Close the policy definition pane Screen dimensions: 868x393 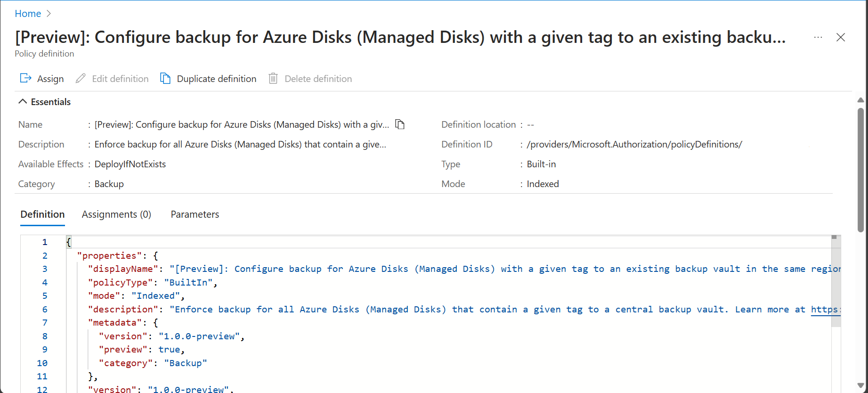point(841,37)
